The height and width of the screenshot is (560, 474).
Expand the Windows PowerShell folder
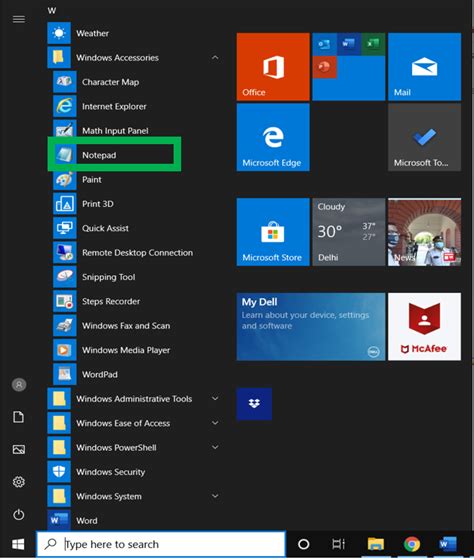[215, 447]
